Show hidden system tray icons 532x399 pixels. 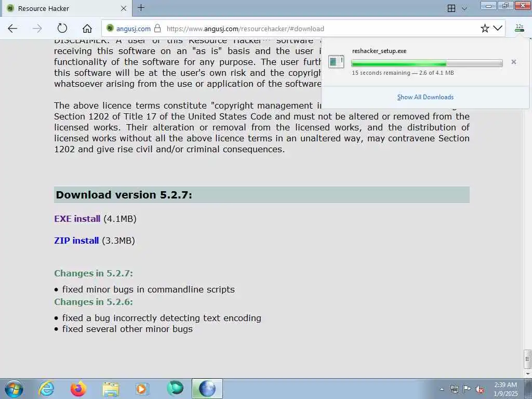pyautogui.click(x=442, y=390)
